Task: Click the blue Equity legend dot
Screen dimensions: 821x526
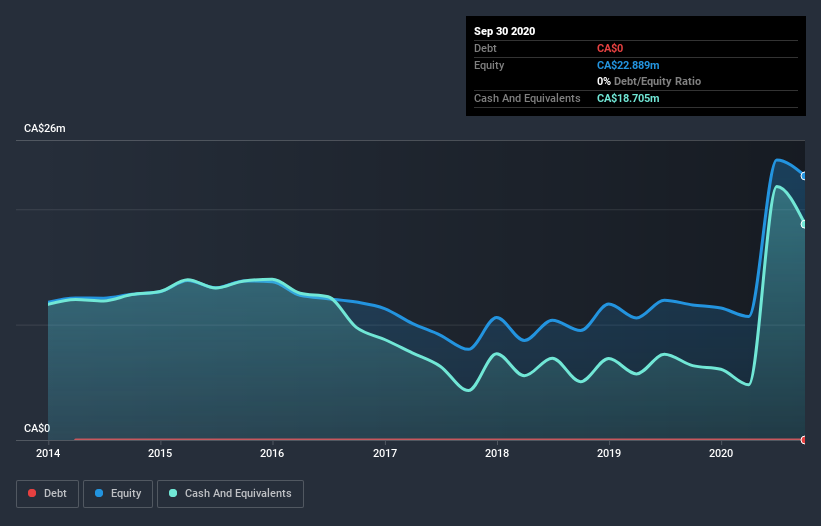Action: [x=99, y=493]
